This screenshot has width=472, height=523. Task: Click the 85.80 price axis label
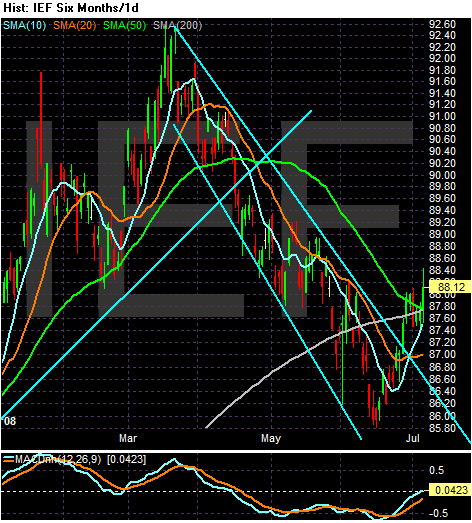click(x=442, y=428)
